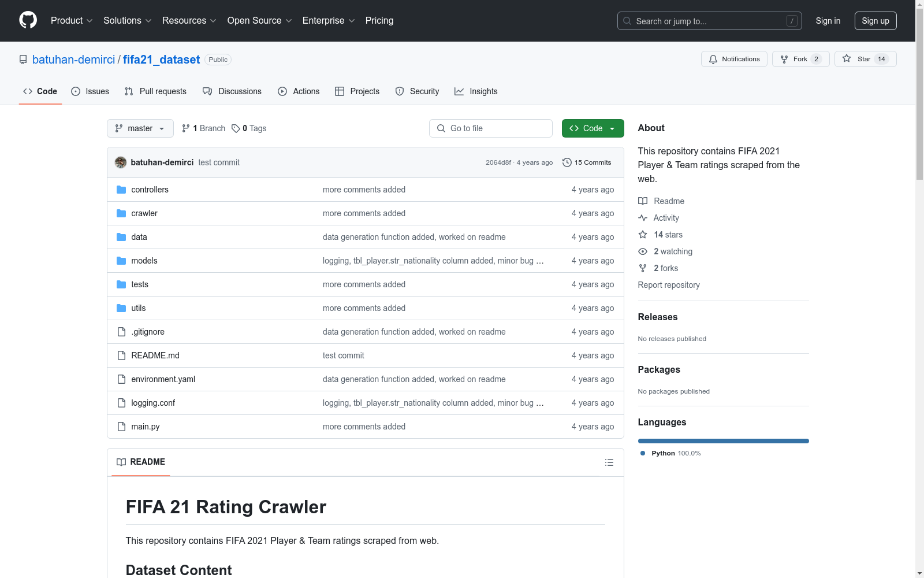924x578 pixels.
Task: Switch to the Pull requests tab
Action: [155, 91]
